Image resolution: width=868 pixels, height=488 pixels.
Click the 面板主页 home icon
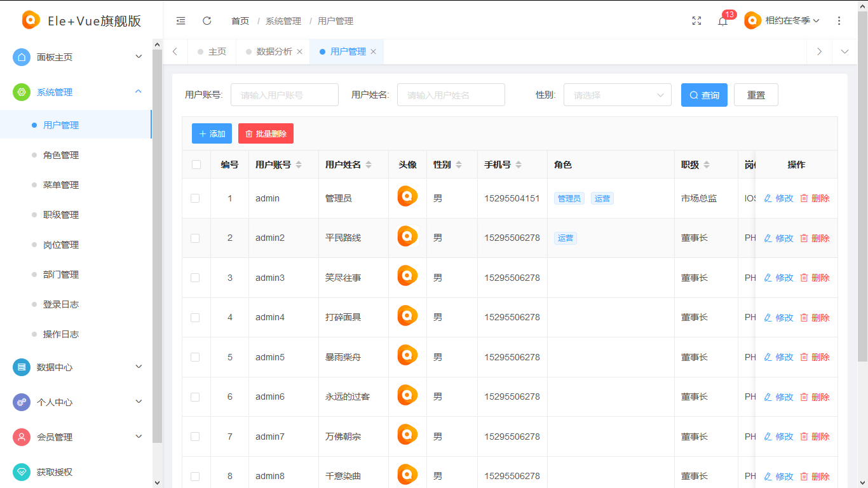[x=22, y=57]
